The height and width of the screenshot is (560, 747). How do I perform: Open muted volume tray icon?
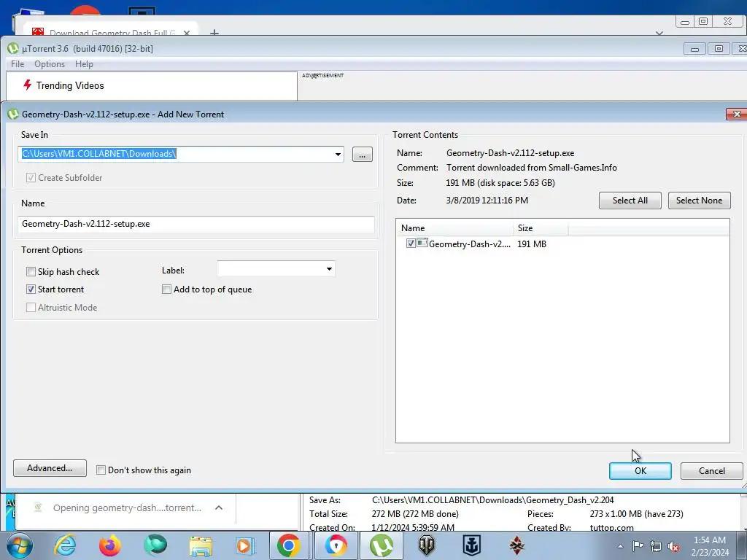pos(673,547)
